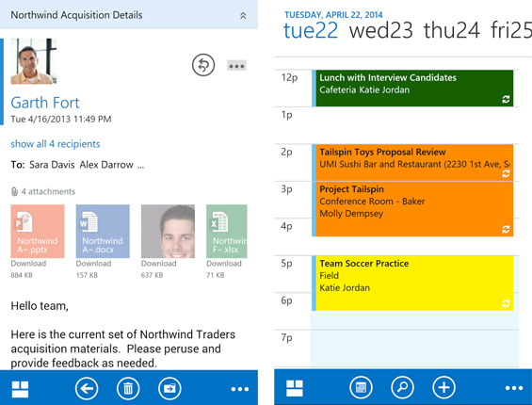Switch to the wed23 day tab

[381, 30]
